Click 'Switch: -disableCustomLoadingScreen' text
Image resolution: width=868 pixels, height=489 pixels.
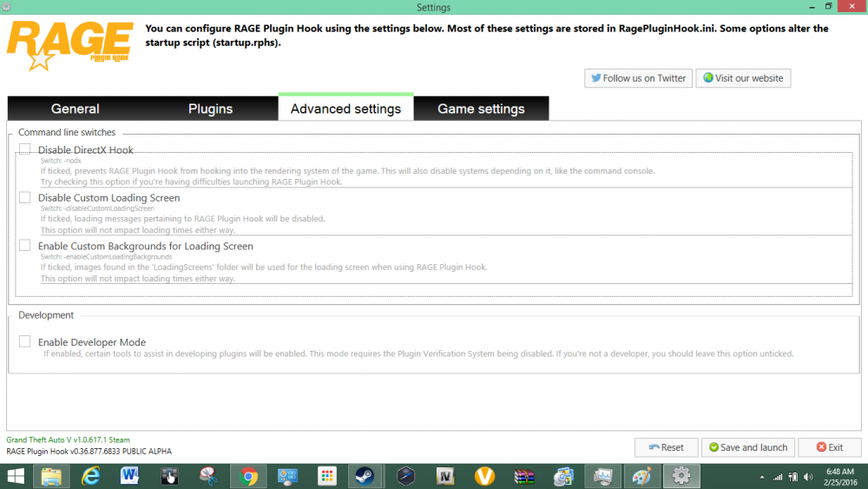(x=97, y=208)
